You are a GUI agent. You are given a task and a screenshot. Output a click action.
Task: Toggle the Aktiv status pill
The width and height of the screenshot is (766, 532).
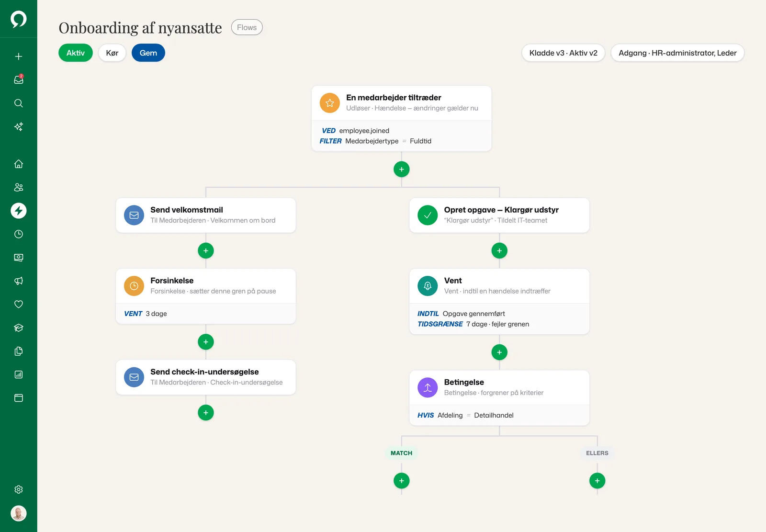click(76, 53)
